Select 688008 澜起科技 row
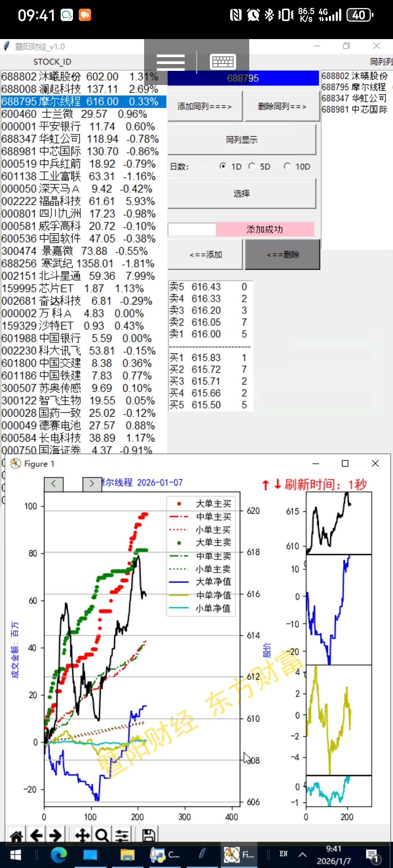 pyautogui.click(x=83, y=89)
